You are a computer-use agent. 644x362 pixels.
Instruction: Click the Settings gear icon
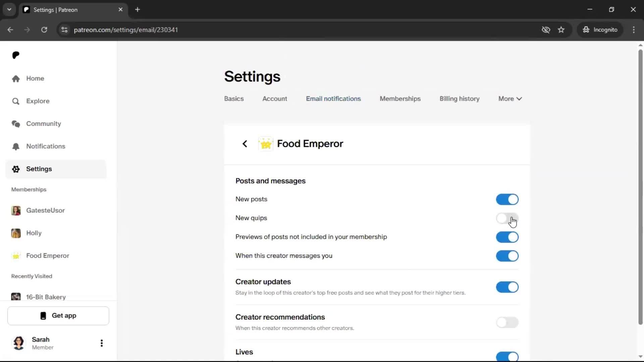tap(16, 169)
